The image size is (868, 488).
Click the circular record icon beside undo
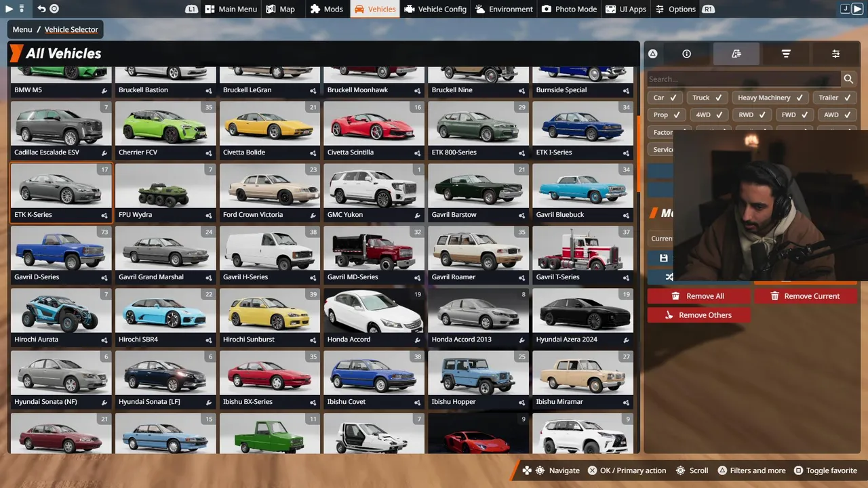coord(54,9)
